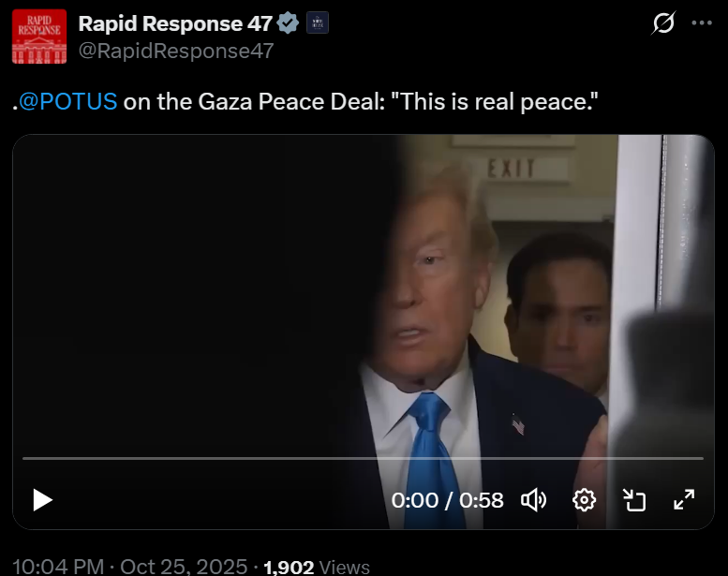The width and height of the screenshot is (728, 576).
Task: Click the blue verified checkmark badge
Action: tap(288, 22)
